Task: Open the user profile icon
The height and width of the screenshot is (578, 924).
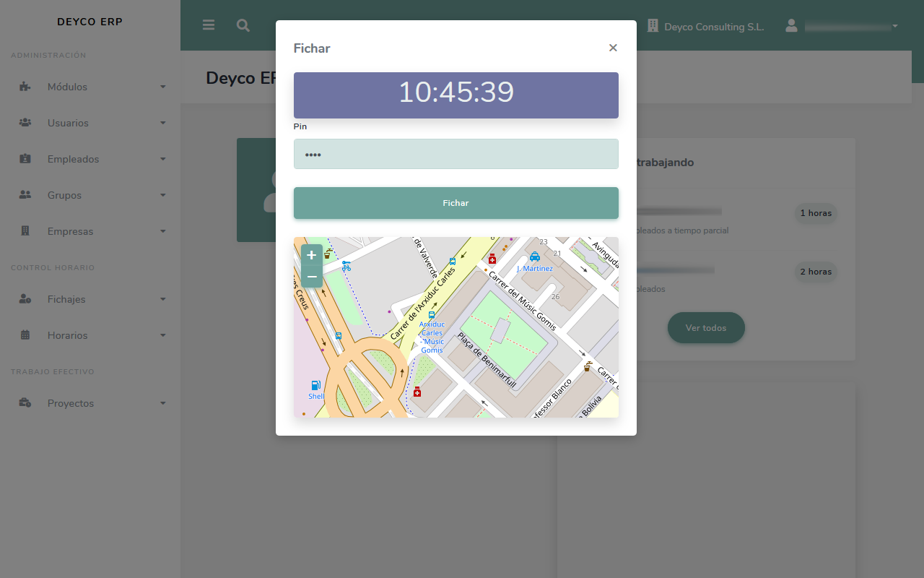Action: (791, 26)
